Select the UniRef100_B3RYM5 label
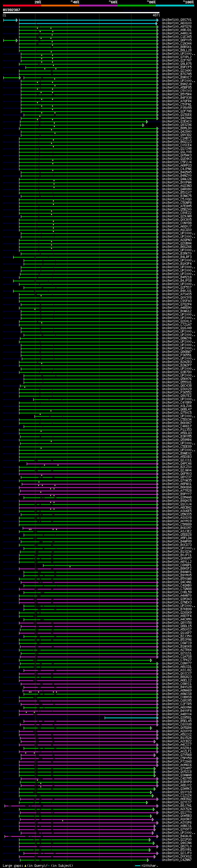This screenshot has height=868, width=197. tap(177, 437)
